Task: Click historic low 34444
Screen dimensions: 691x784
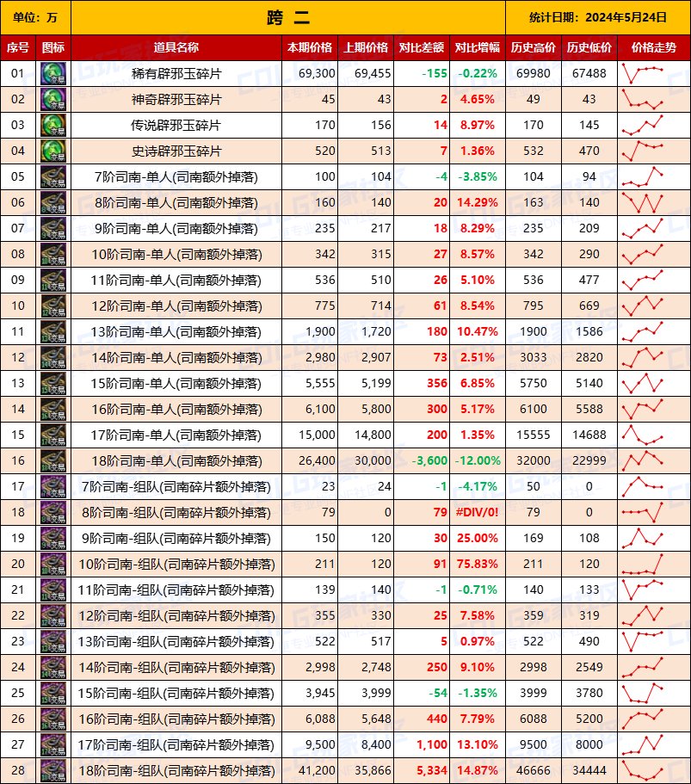Action: (589, 771)
